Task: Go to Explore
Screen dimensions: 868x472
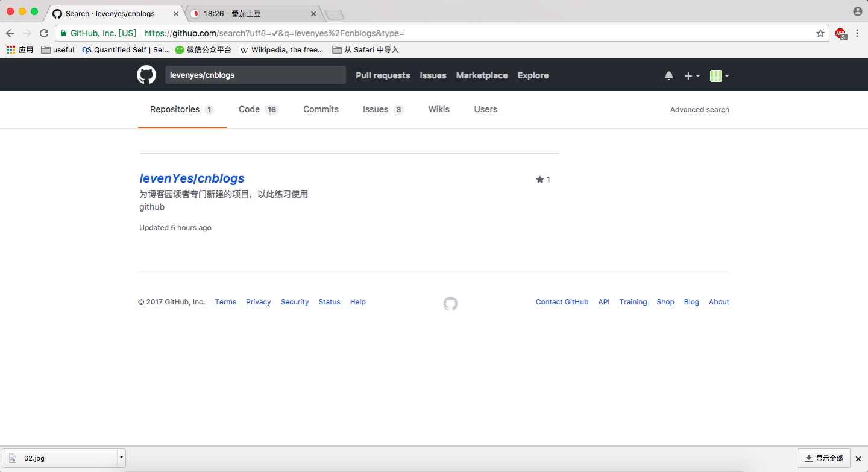Action: (533, 75)
